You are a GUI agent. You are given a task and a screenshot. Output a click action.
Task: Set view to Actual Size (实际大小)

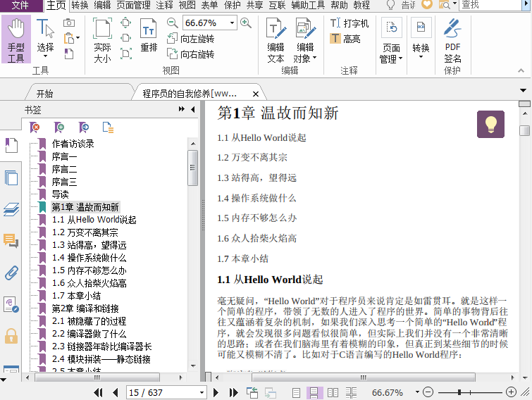[102, 41]
